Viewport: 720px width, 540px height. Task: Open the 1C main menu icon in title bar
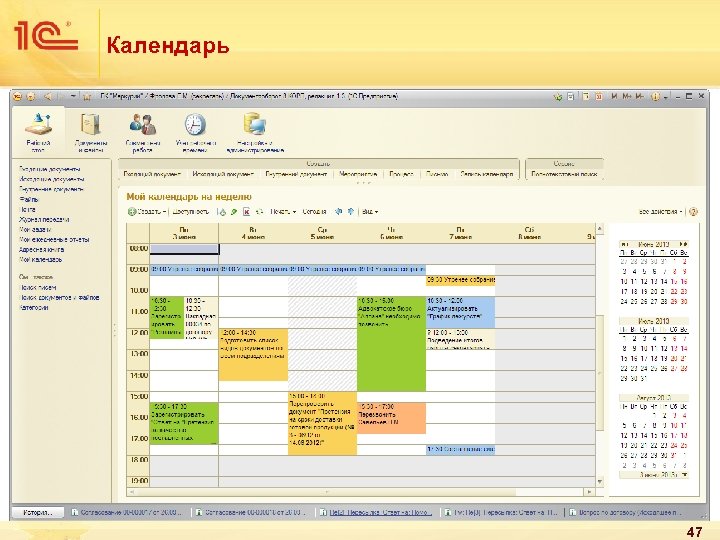17,96
